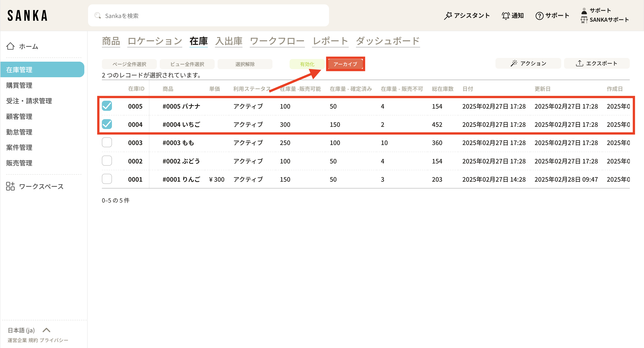
Task: Click the green 有効化 button
Action: 307,64
